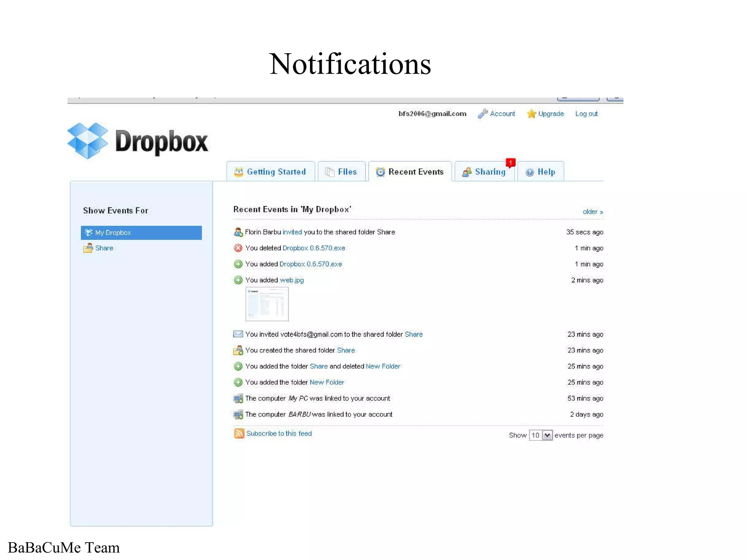The width and height of the screenshot is (747, 560).
Task: Click the Log out link
Action: pos(586,114)
